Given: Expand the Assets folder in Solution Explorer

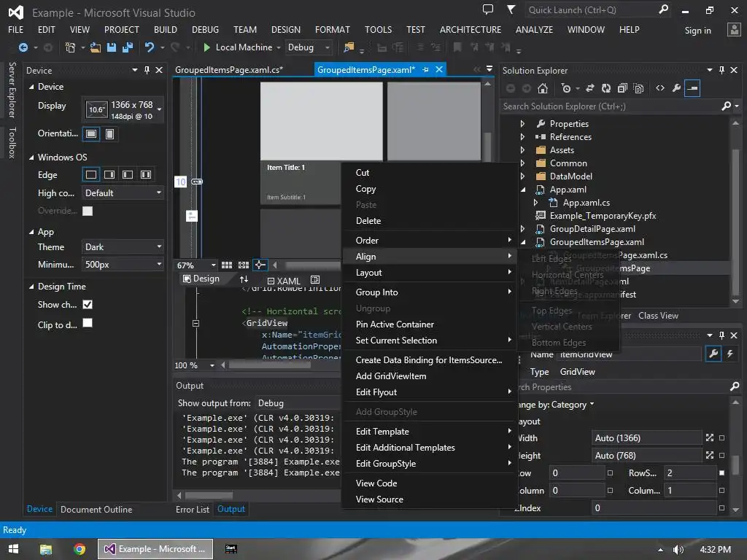Looking at the screenshot, I should [522, 150].
